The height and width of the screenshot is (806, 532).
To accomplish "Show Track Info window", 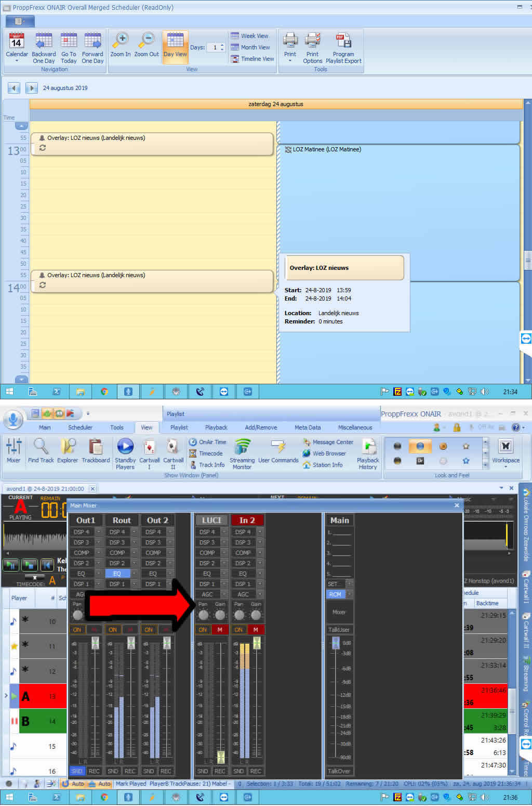I will pyautogui.click(x=207, y=465).
